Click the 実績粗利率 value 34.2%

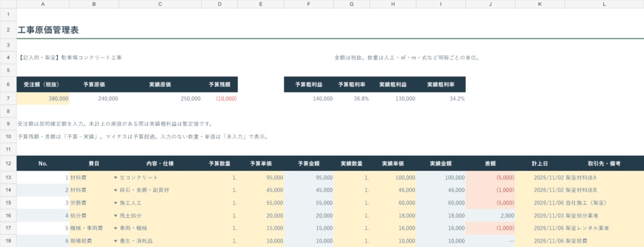click(x=441, y=99)
